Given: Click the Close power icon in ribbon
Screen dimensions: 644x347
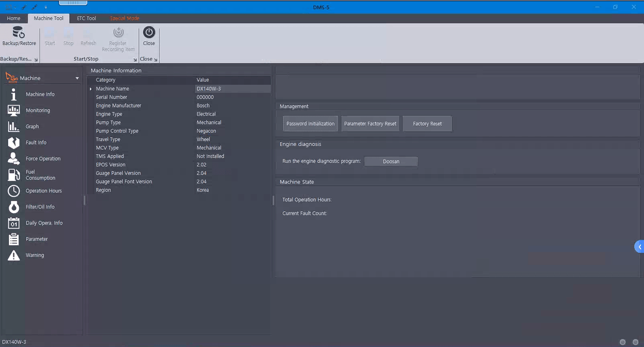Looking at the screenshot, I should coord(149,33).
